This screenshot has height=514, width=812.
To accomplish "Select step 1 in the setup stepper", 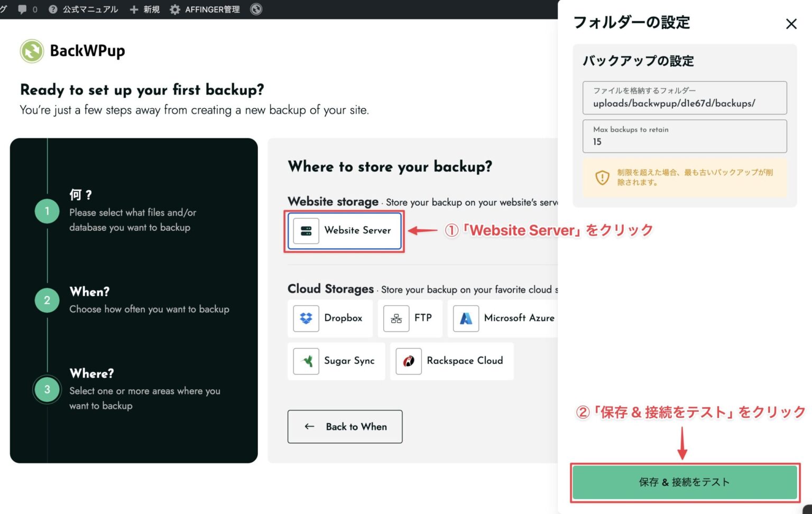I will (x=47, y=211).
